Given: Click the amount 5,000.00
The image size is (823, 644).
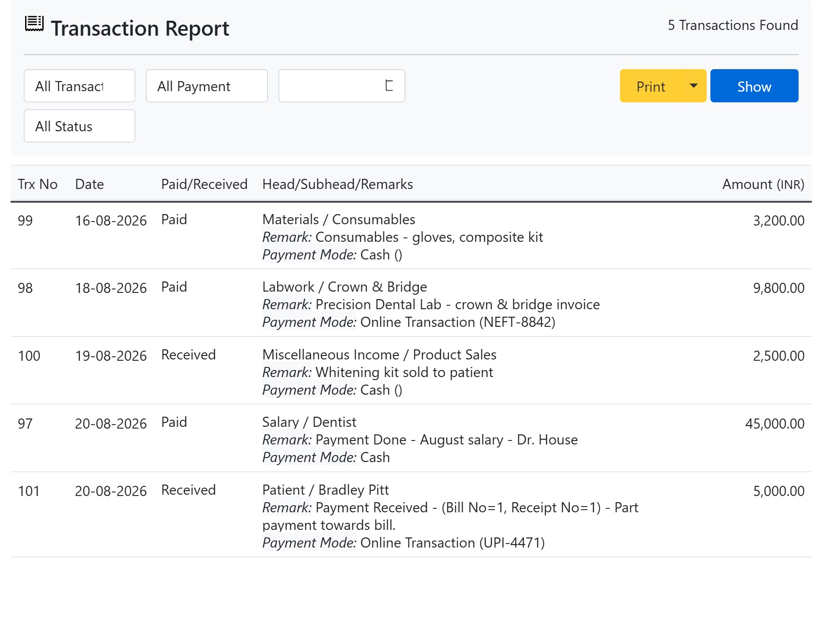Looking at the screenshot, I should tap(779, 491).
